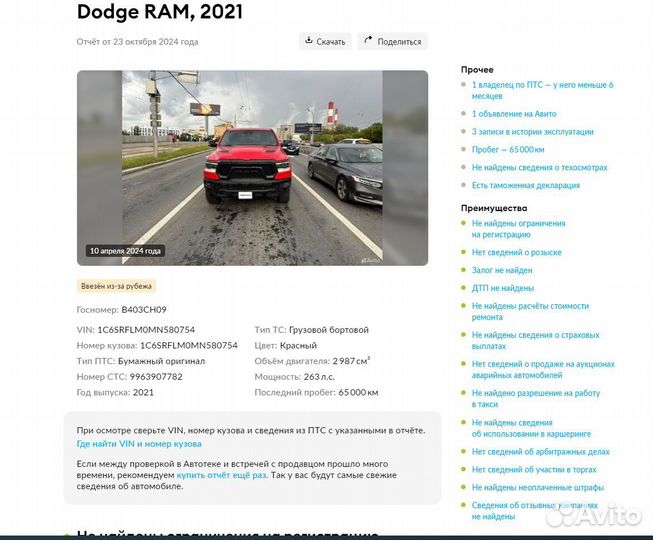Click 'Где найти VIN и номер кузова'
Viewport: 653px width, 540px height.
click(139, 444)
